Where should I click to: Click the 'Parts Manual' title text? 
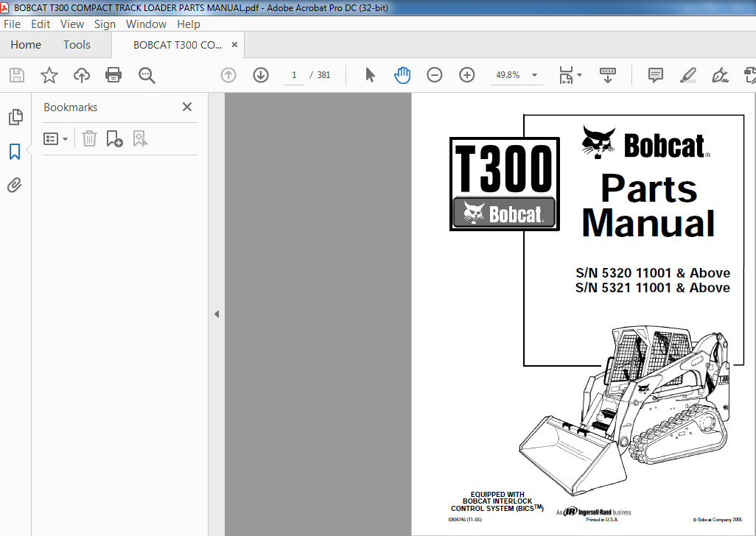click(648, 205)
